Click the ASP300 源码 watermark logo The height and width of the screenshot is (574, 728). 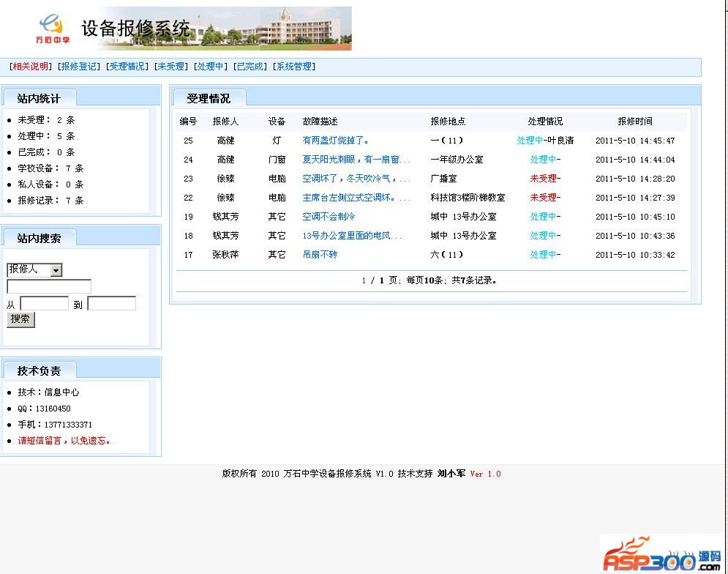(662, 554)
